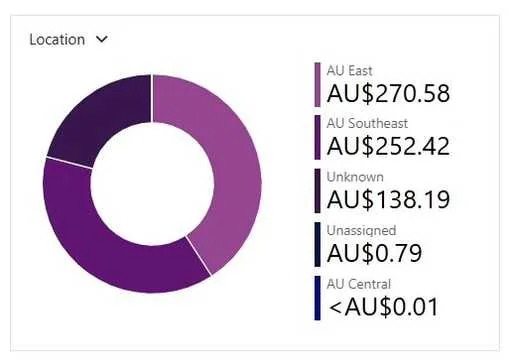Click the AU Southeast legend label

coord(367,124)
